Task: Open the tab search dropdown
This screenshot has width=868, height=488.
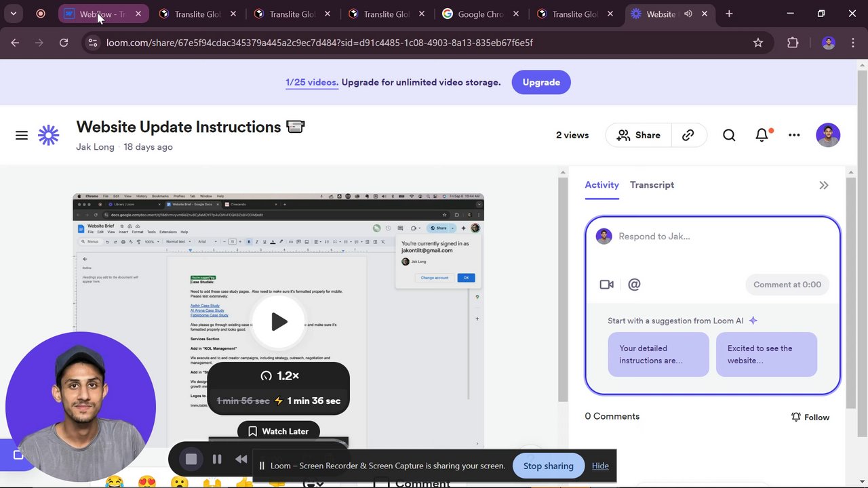Action: 13,14
